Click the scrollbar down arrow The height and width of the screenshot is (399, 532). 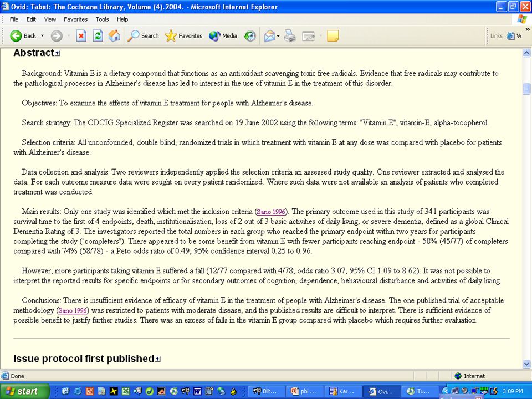pos(526,365)
